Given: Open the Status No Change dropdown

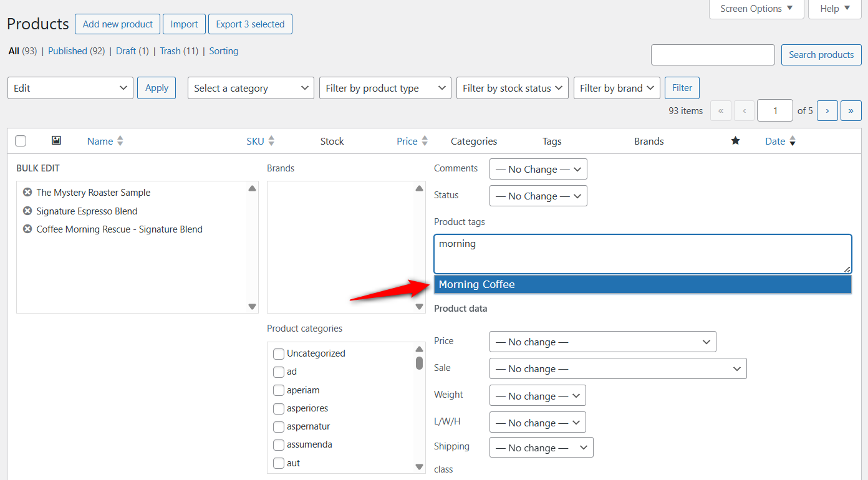Looking at the screenshot, I should click(538, 196).
